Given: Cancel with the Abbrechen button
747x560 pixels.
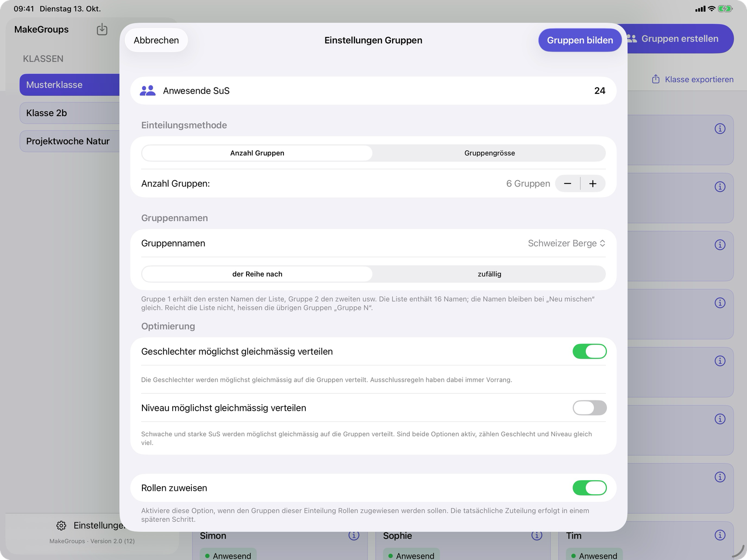Looking at the screenshot, I should tap(156, 40).
